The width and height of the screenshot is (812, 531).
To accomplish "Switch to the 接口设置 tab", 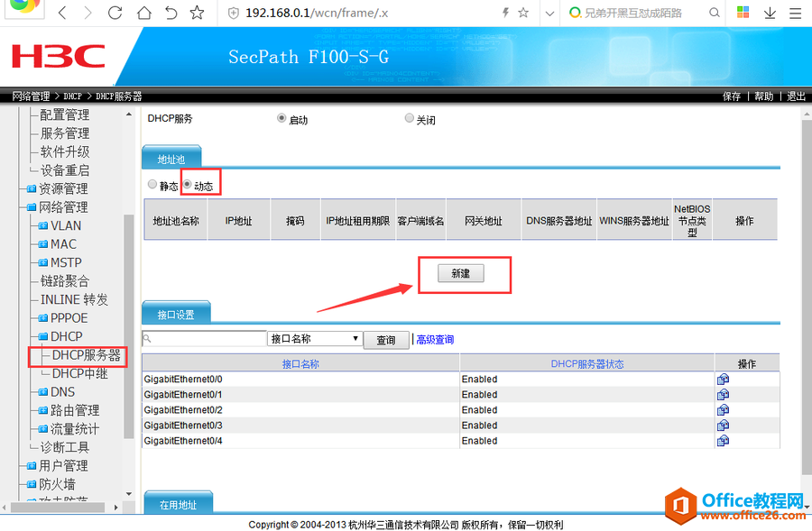I will [x=176, y=314].
